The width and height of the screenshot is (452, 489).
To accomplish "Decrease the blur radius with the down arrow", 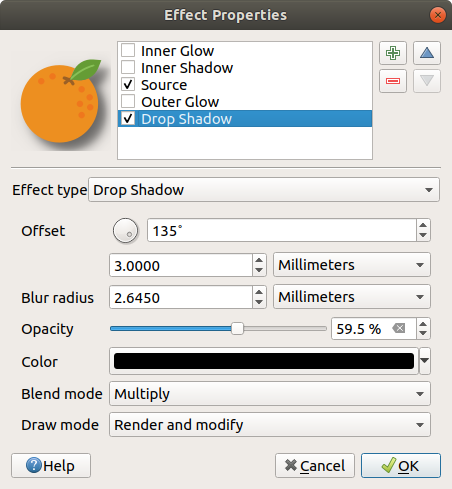I will (259, 302).
